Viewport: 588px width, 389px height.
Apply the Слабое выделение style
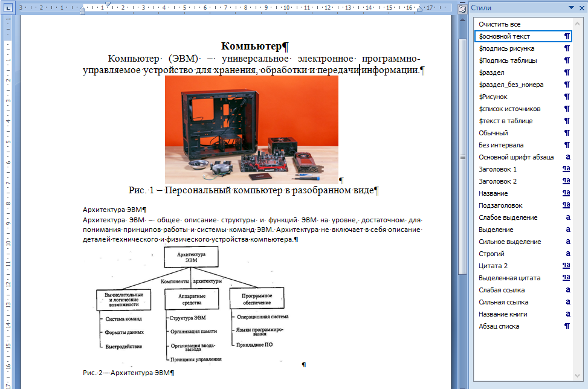(x=523, y=217)
